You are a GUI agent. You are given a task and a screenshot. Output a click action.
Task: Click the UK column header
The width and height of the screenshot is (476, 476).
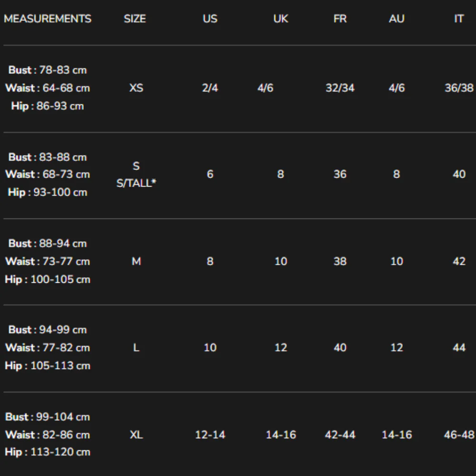pos(281,19)
